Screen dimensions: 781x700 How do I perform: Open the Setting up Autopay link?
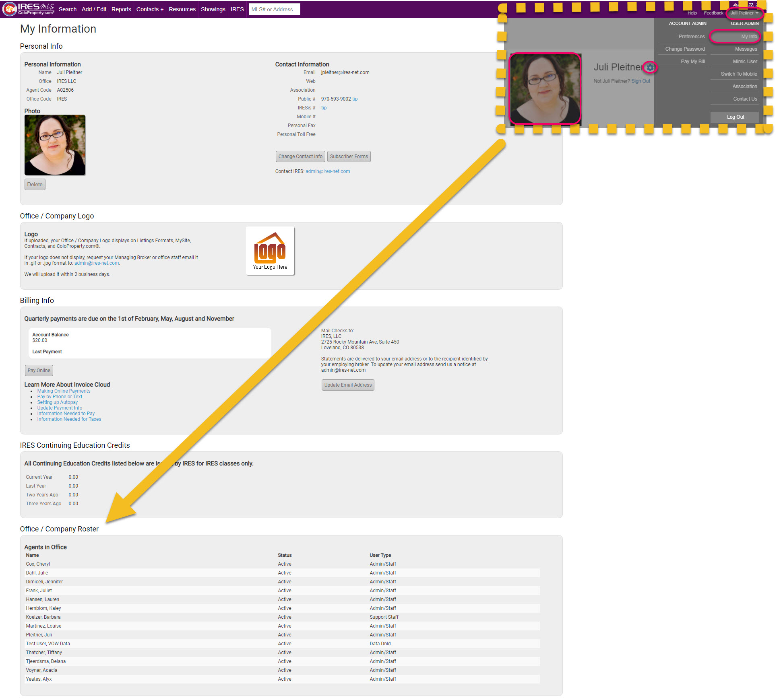click(58, 402)
